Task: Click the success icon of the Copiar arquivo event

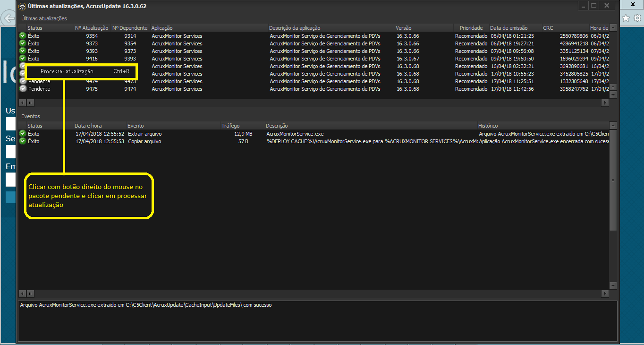Action: (23, 141)
